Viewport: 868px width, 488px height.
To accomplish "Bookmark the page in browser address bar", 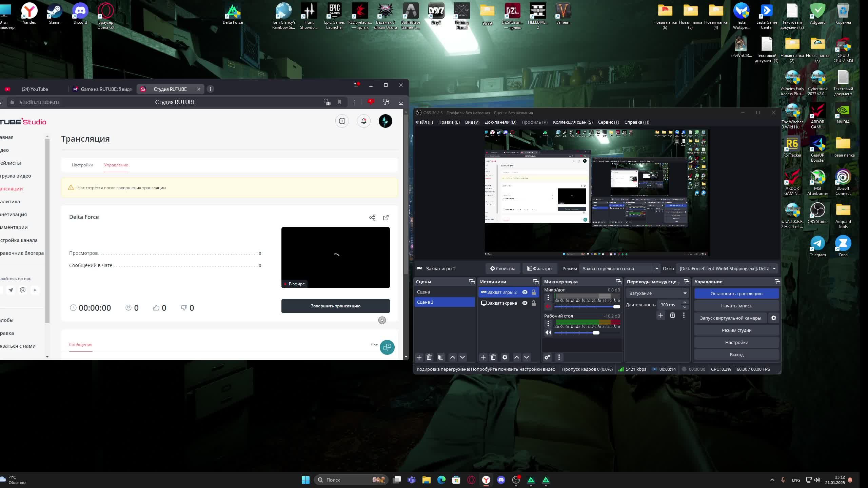I will coord(339,102).
